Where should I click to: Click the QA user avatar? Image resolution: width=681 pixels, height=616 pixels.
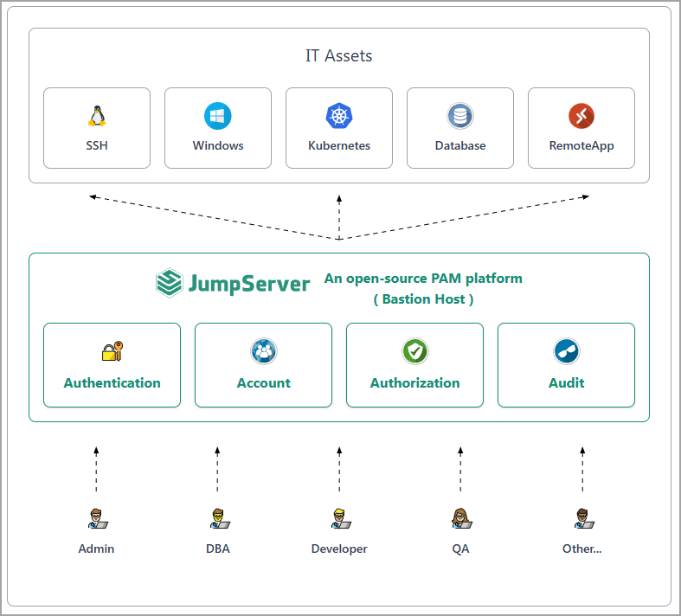462,519
